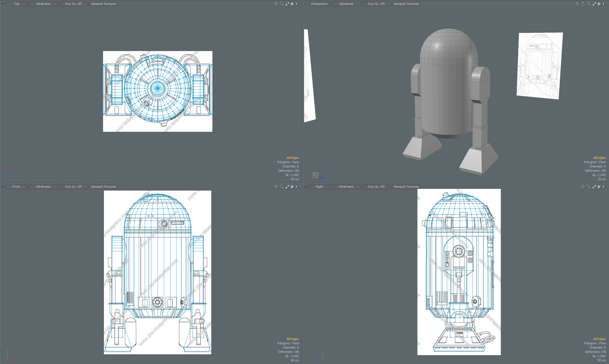Click '20 cm' grid size in Perspective viewport
Screen dimensions: 609x364
click(602, 179)
